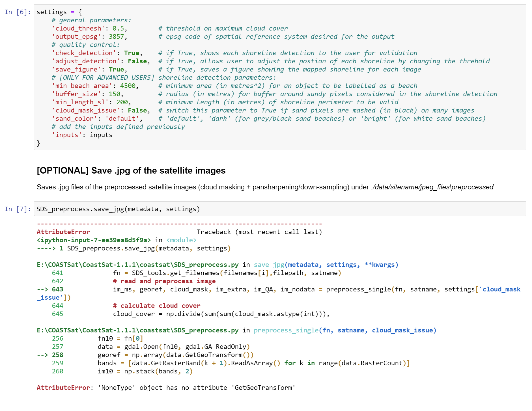Click "<ipython-input-7-ee39ea8d5f9a>" in the traceback
This screenshot has width=532, height=411.
tap(94, 240)
